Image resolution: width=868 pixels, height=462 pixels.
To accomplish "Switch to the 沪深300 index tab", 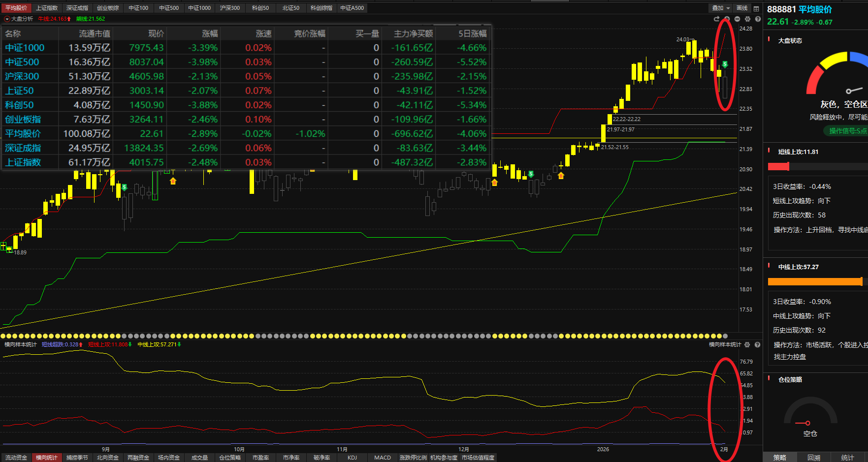I will coord(230,8).
